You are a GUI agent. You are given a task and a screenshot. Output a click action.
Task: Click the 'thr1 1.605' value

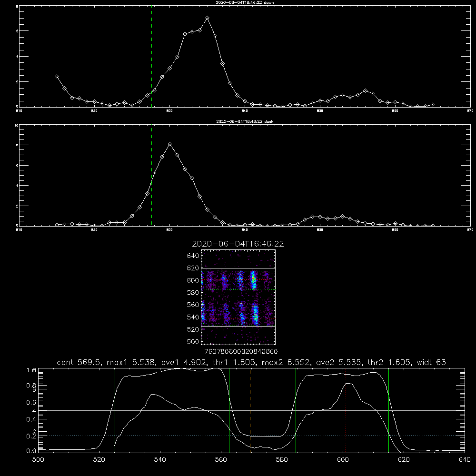[234, 362]
